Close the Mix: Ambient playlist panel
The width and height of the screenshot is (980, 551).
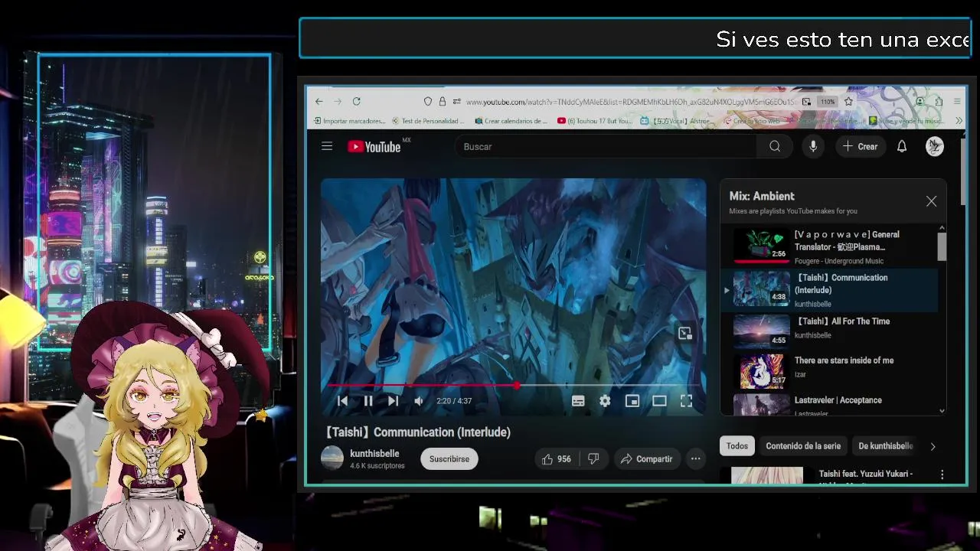931,201
